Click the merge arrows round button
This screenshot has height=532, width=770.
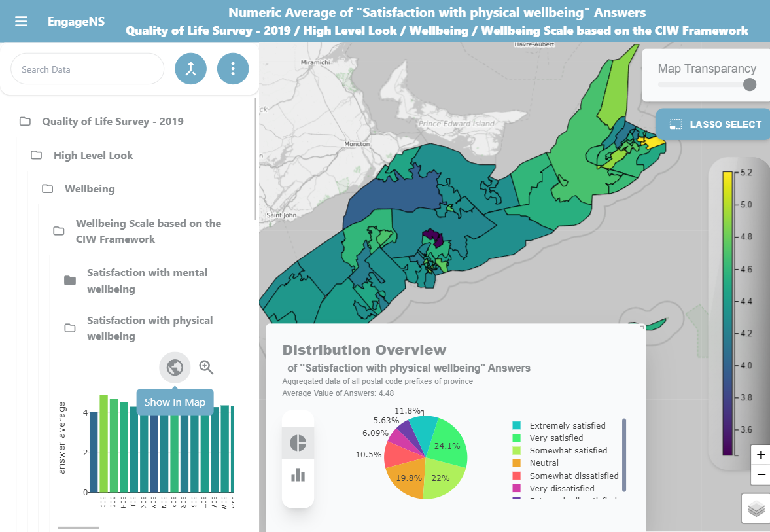pos(190,69)
